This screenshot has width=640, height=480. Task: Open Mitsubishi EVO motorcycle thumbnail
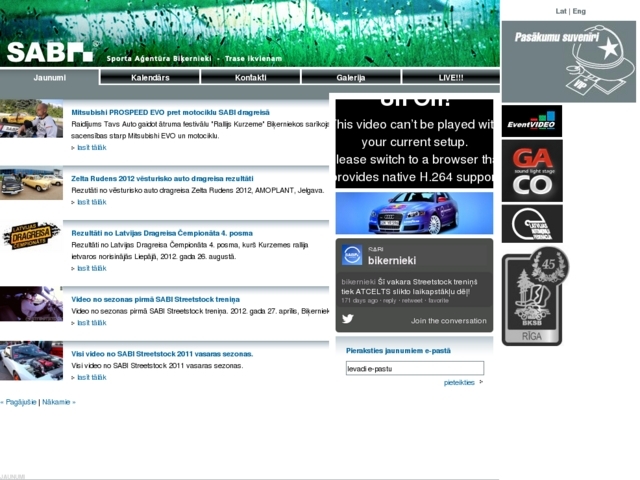[31, 119]
